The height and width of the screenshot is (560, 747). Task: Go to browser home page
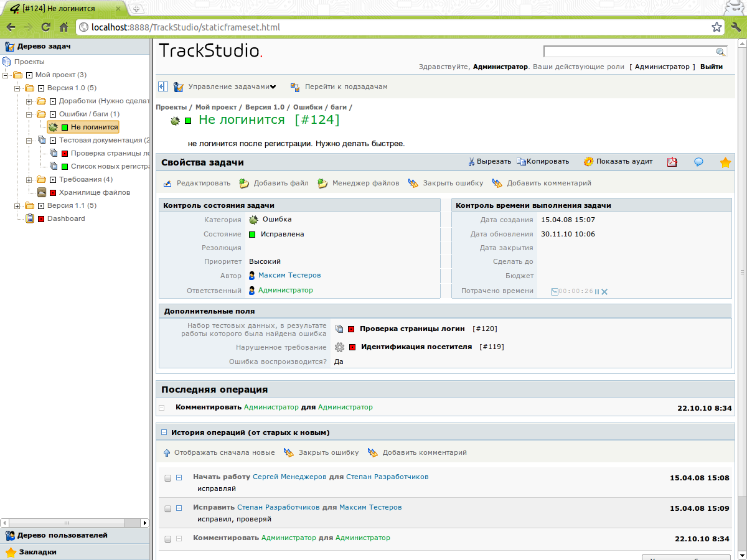tap(63, 27)
